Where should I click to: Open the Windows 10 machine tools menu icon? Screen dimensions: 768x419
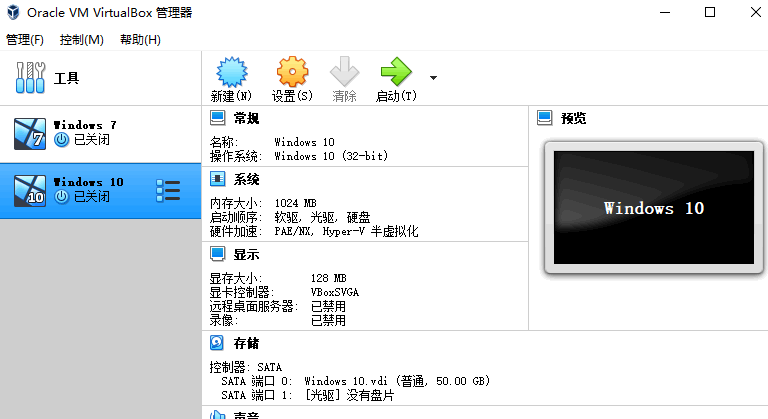click(x=168, y=191)
